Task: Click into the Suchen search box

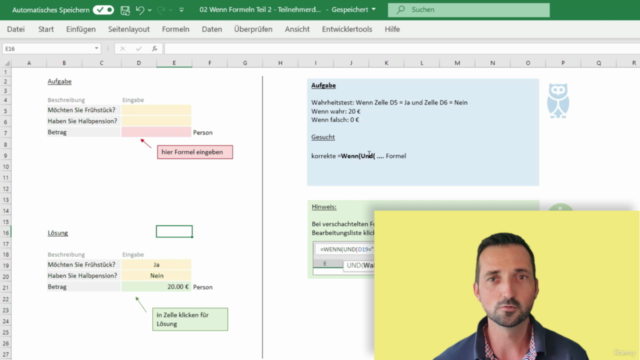Action: 469,10
